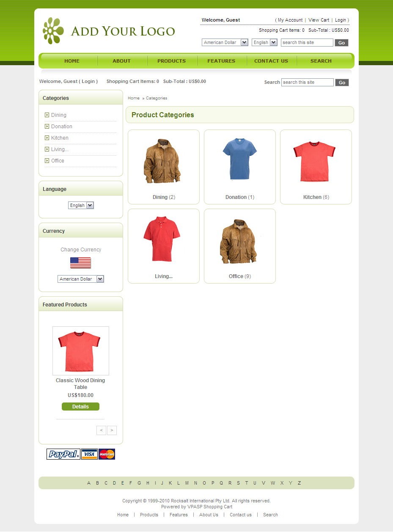Click the arrow icon beside Donation category
This screenshot has width=393, height=532.
coord(47,127)
